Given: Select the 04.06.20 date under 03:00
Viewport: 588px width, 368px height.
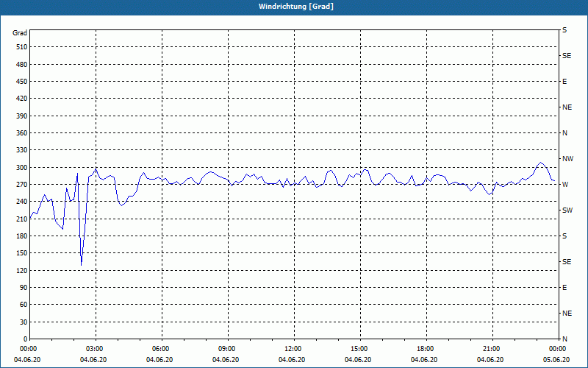Looking at the screenshot, I should 93,360.
